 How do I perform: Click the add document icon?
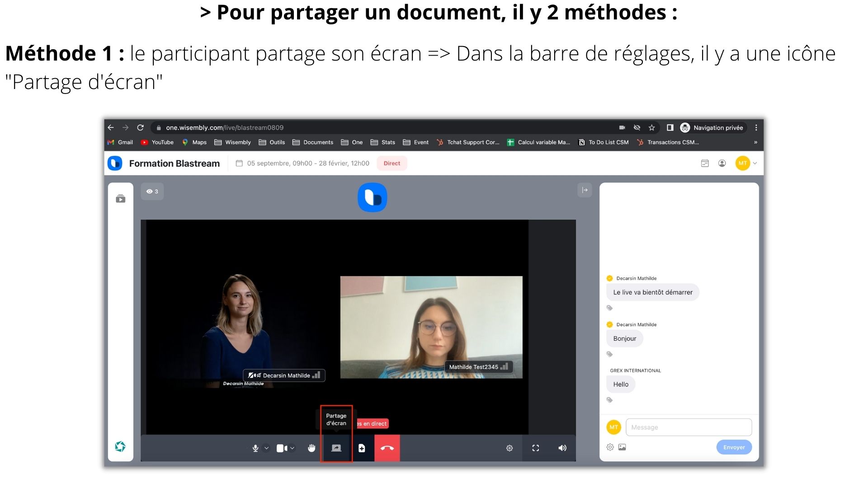point(362,448)
